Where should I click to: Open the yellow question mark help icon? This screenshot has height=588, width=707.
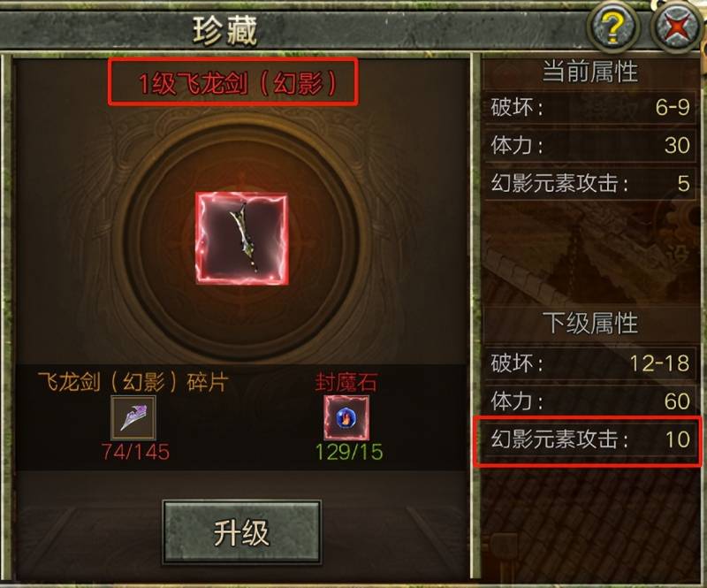pos(613,26)
